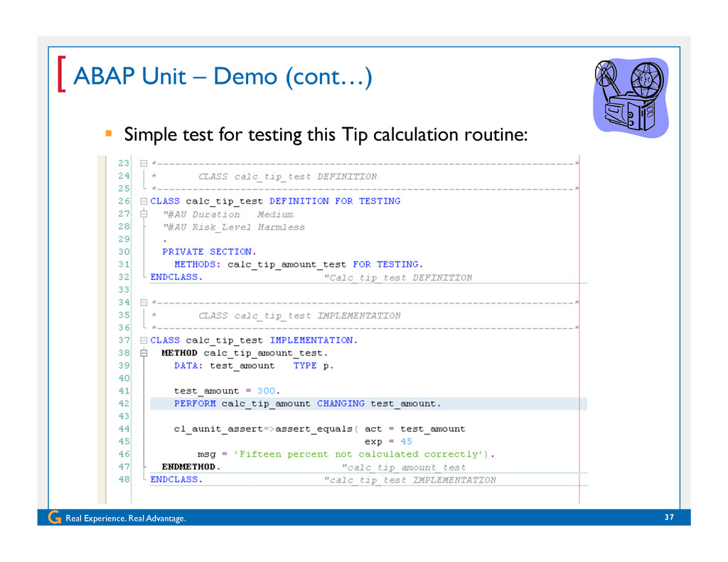Click the '"#AU Duration Medium' comment
The height and width of the screenshot is (562, 728).
228,215
